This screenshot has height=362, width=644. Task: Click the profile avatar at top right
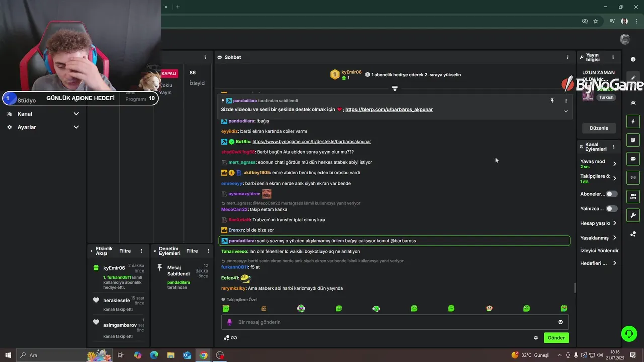[x=625, y=39]
